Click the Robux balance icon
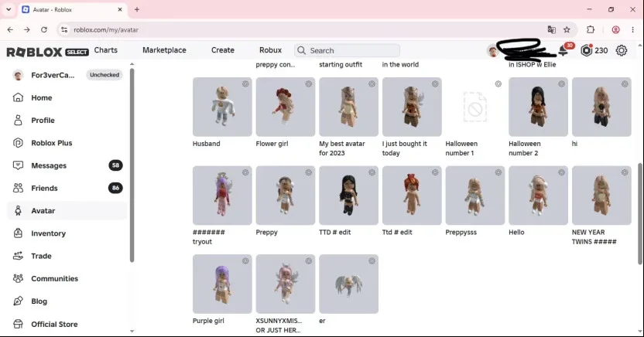 pos(587,50)
